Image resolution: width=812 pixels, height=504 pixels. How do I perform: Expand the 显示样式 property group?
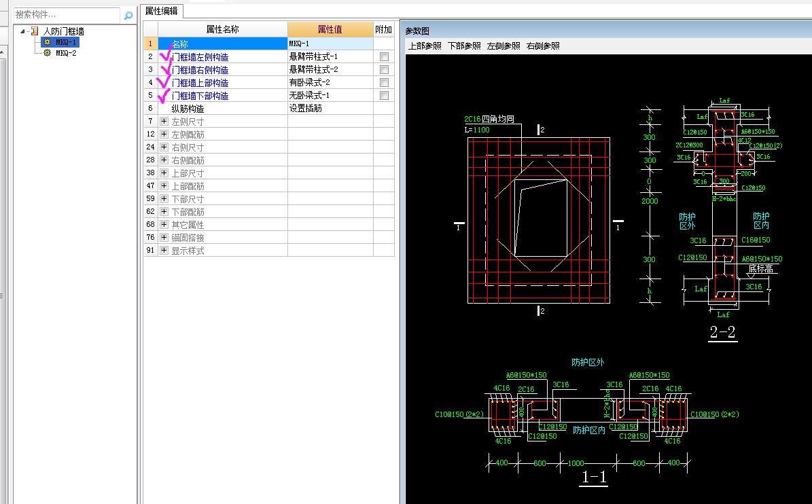pos(164,251)
